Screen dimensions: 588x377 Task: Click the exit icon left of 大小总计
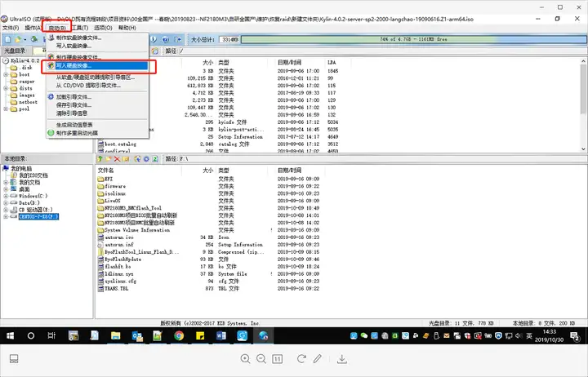point(178,39)
